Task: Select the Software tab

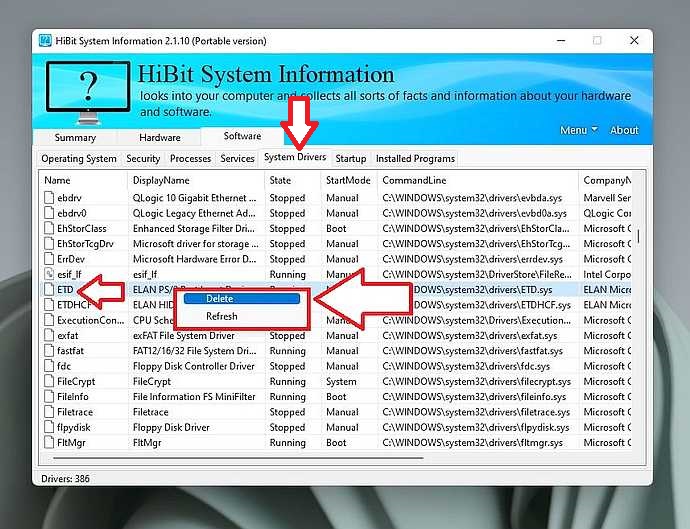Action: pyautogui.click(x=242, y=136)
